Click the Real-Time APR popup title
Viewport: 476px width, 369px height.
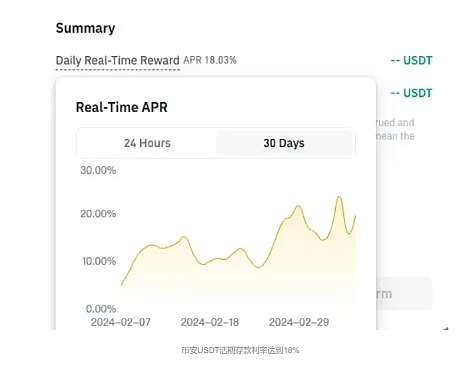click(122, 107)
